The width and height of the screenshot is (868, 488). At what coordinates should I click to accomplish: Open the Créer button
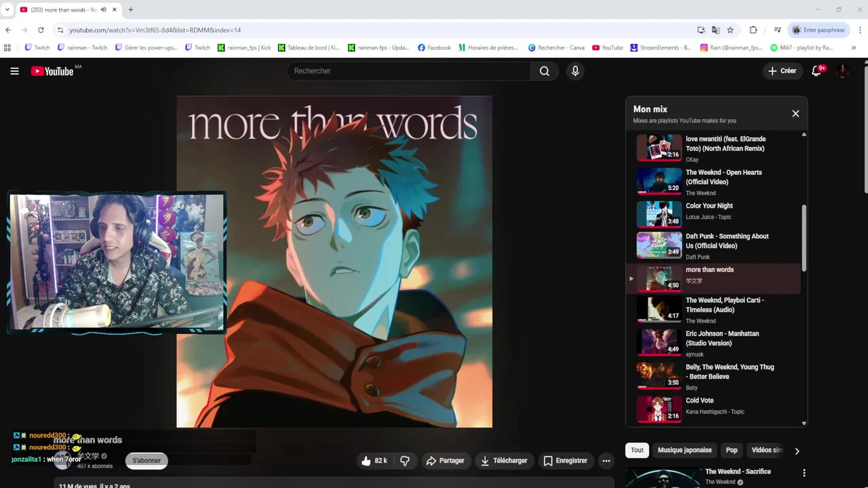coord(783,71)
